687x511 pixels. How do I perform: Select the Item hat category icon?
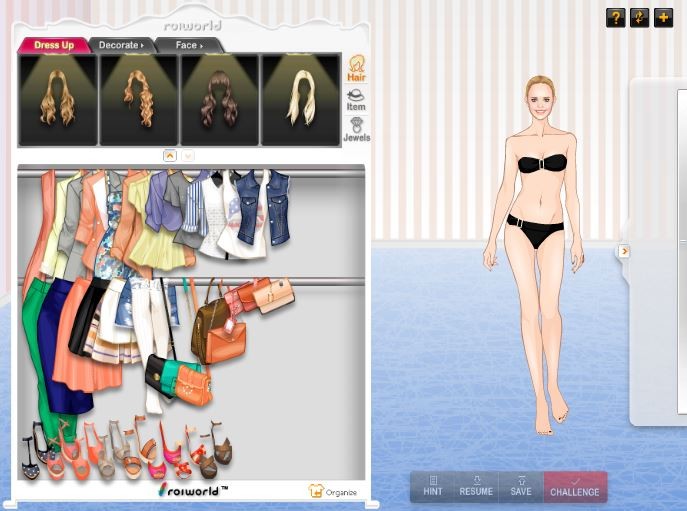tap(355, 99)
